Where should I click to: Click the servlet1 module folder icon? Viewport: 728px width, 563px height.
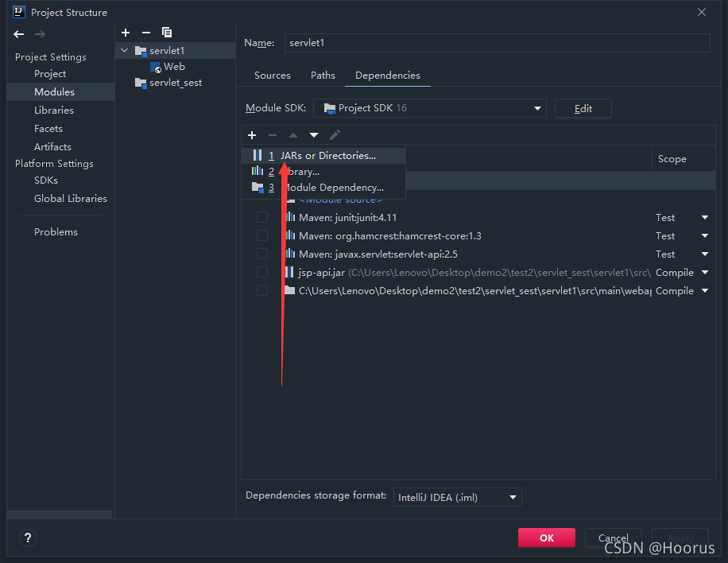[x=141, y=51]
